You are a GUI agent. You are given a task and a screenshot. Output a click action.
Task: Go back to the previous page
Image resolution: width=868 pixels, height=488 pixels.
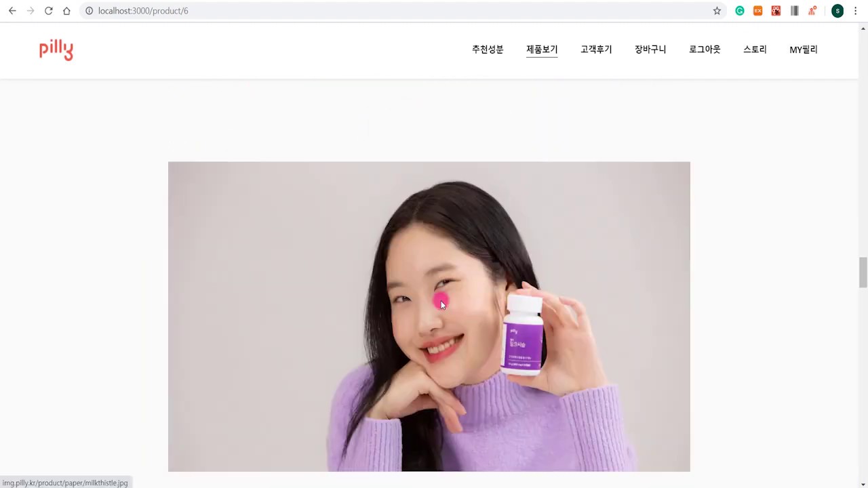12,11
